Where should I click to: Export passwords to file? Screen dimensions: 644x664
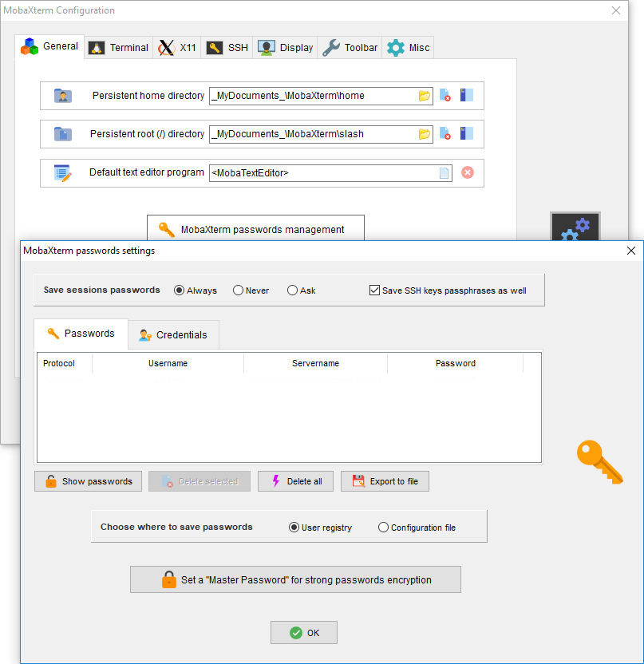[x=385, y=481]
